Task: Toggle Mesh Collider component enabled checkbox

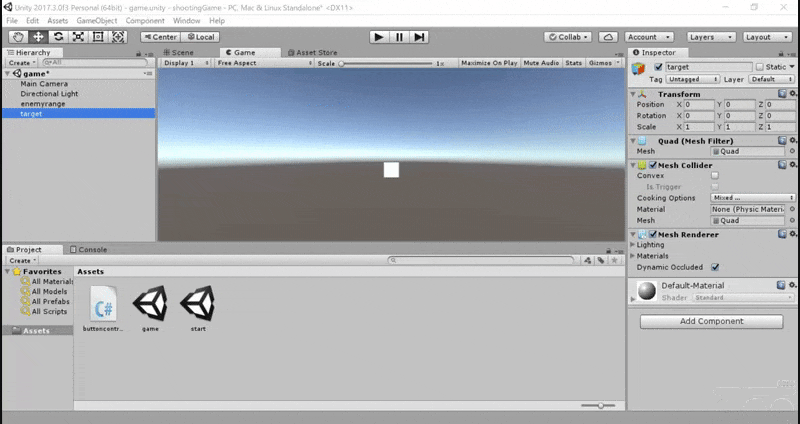Action: [x=653, y=165]
